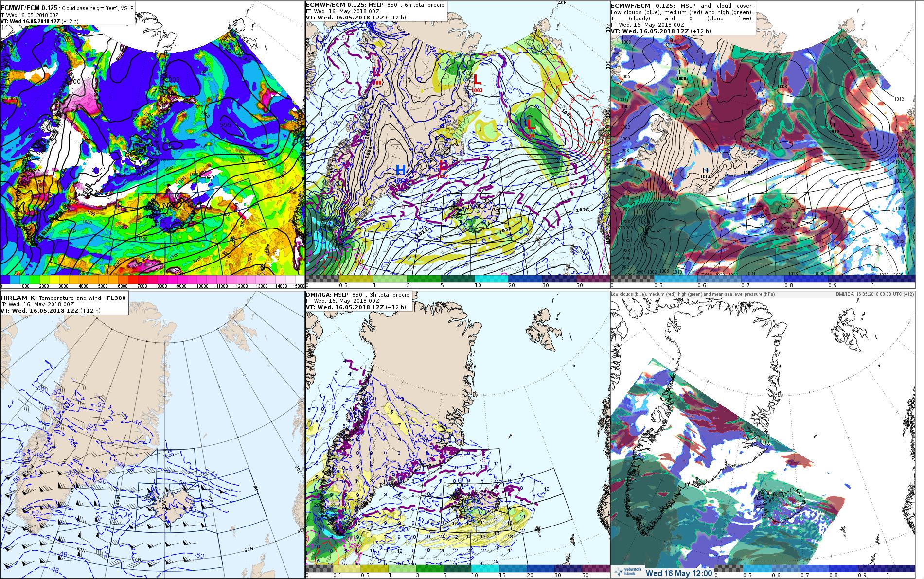The image size is (924, 579).
Task: Click the red L low inside the green precip area
Action: 531,124
